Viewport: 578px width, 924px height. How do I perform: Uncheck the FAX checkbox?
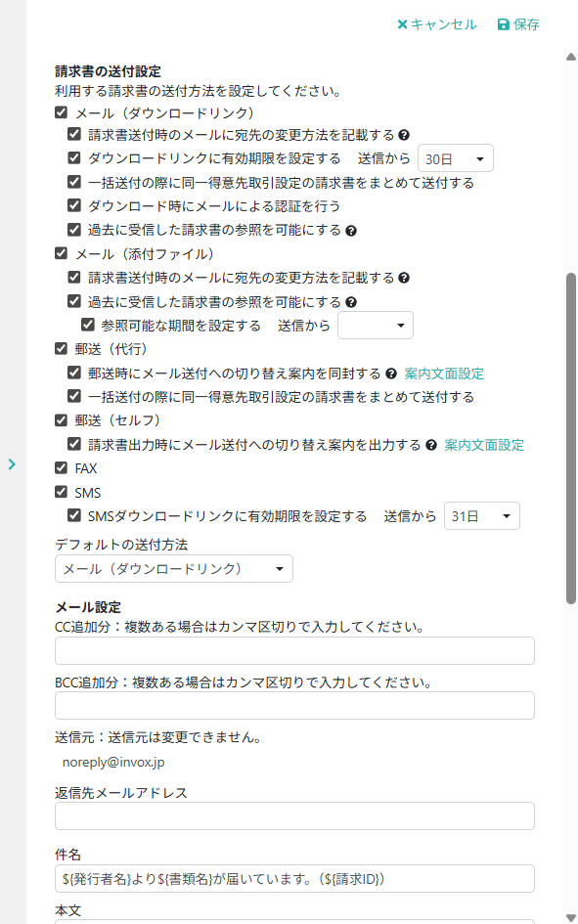[x=61, y=468]
